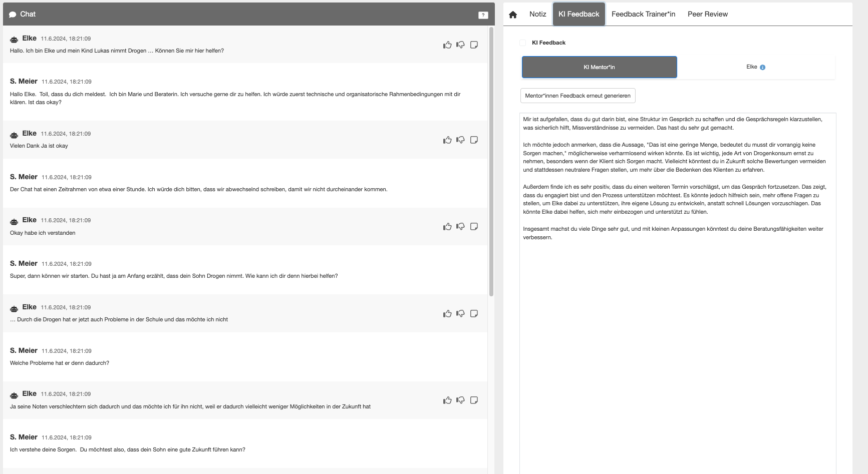Click inside the mentor feedback text area

click(677, 325)
